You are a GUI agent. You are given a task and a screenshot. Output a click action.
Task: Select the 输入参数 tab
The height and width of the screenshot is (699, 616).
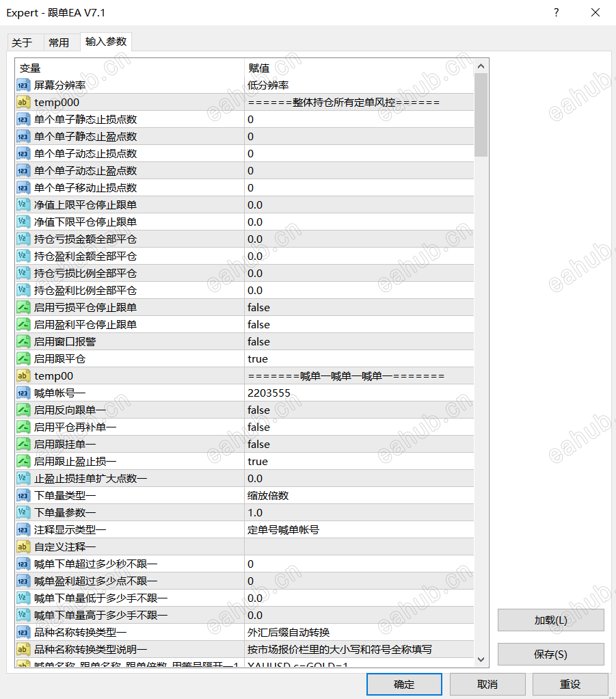pyautogui.click(x=106, y=42)
